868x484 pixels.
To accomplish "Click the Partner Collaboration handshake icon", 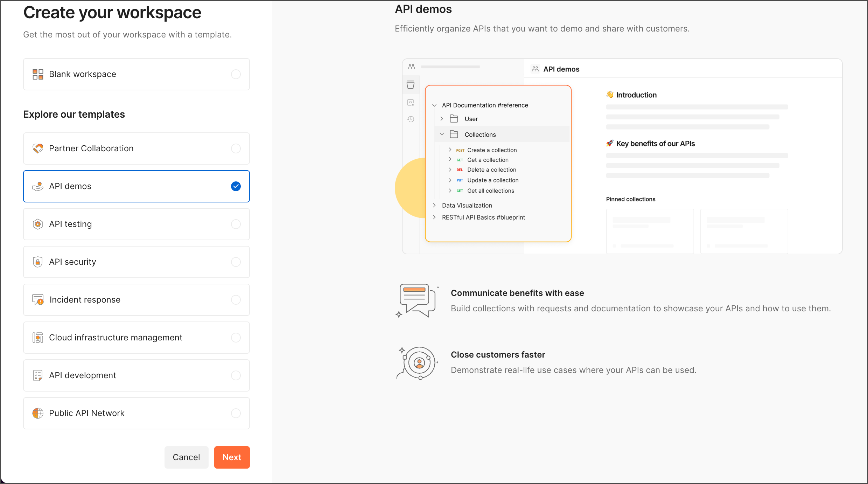I will click(x=38, y=148).
